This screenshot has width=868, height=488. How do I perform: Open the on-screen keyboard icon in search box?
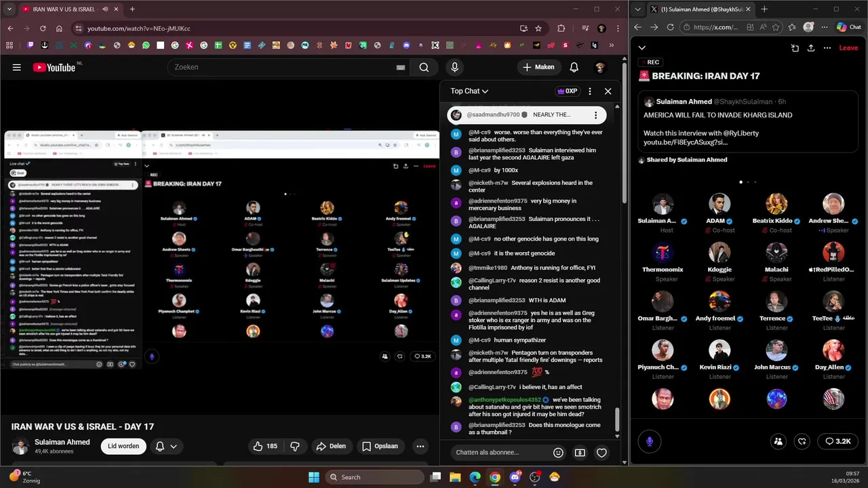tap(400, 67)
